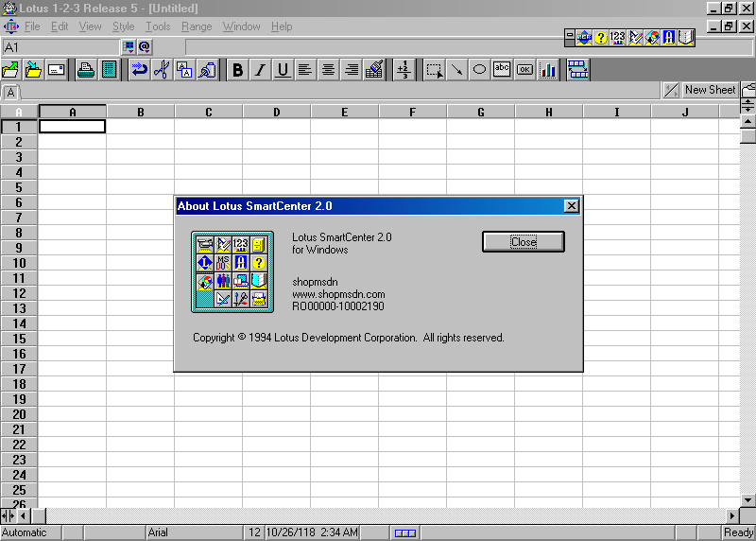
Task: Click the Sum 1+2=3 icon
Action: tap(404, 69)
